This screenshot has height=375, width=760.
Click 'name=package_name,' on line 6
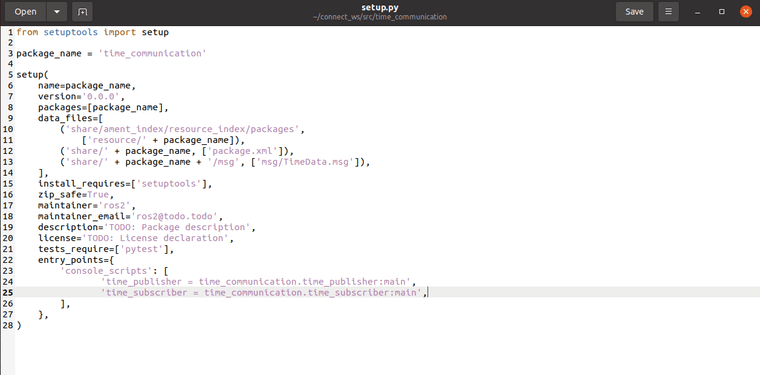pyautogui.click(x=87, y=86)
